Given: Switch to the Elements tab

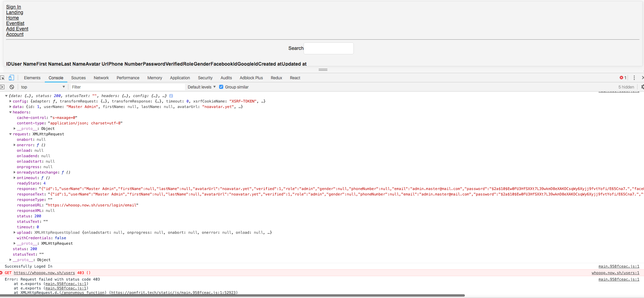Looking at the screenshot, I should click(32, 78).
